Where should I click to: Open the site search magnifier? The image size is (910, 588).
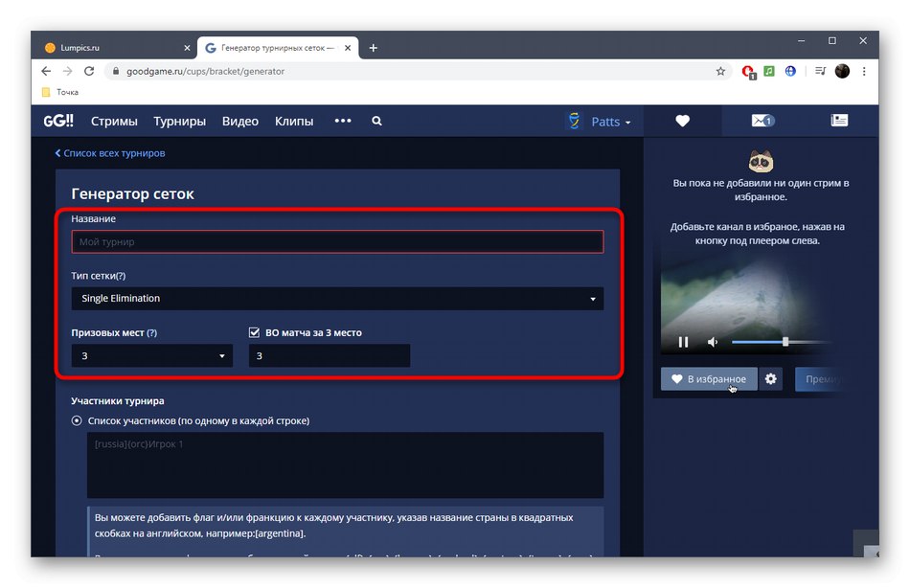tap(376, 121)
